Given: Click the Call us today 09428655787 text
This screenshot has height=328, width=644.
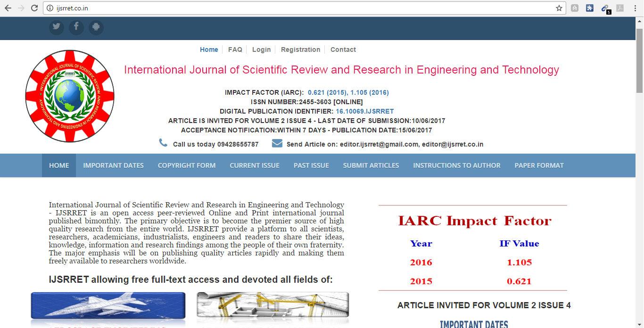Looking at the screenshot, I should click(216, 144).
